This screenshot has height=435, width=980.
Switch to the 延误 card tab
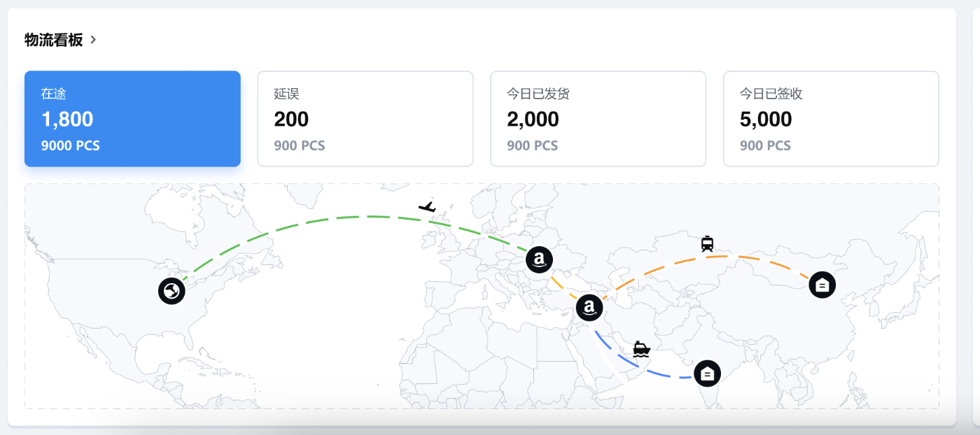365,119
